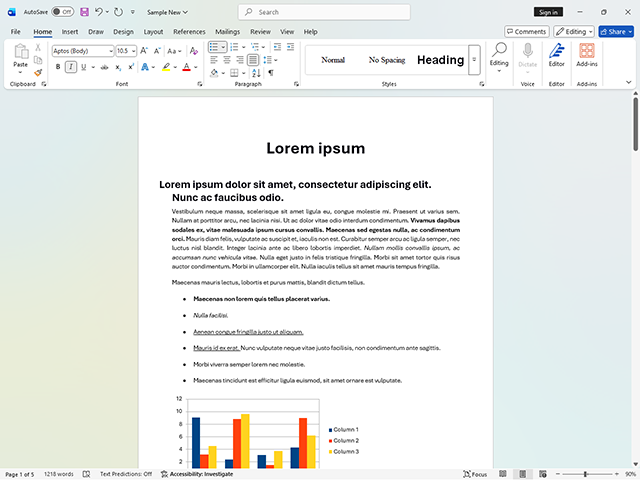Click the Text Effects blue A icon
Viewport: 640px width, 480px height.
click(145, 67)
